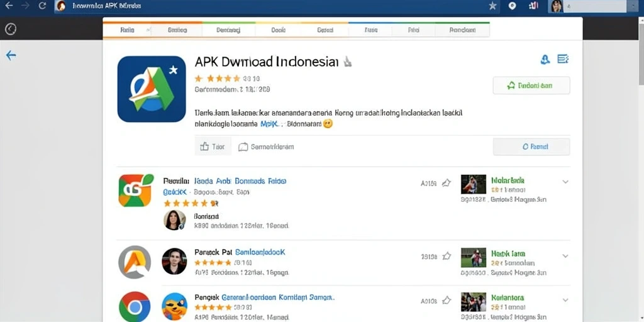The image size is (644, 322).
Task: Open the thumbnail image beside Molariada
Action: [474, 184]
